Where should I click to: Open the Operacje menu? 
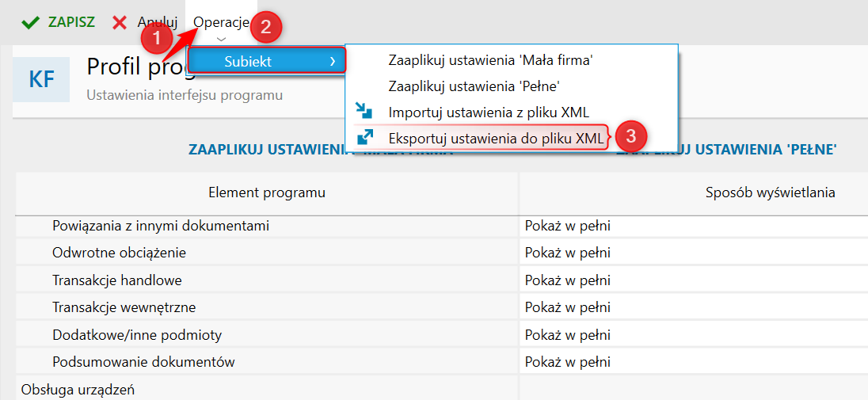pyautogui.click(x=221, y=22)
